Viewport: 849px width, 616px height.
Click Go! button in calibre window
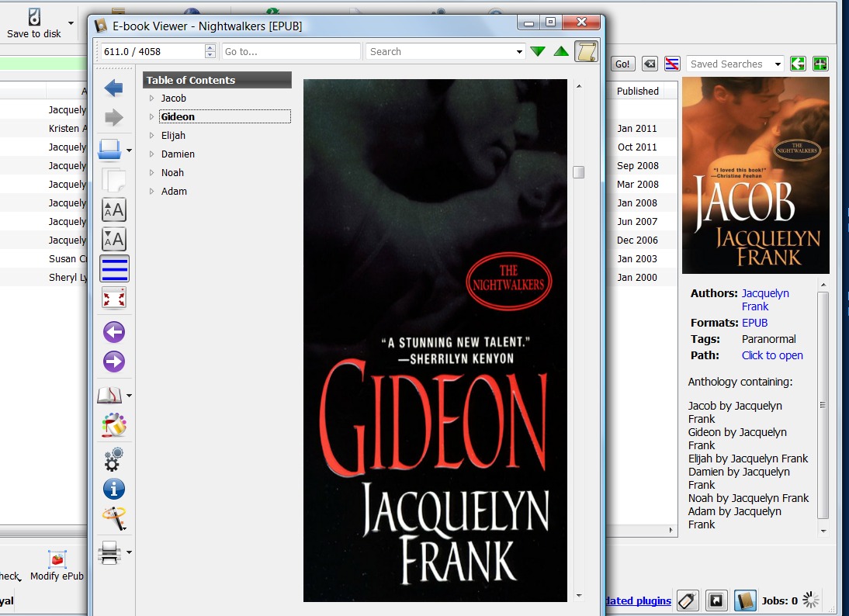point(622,64)
